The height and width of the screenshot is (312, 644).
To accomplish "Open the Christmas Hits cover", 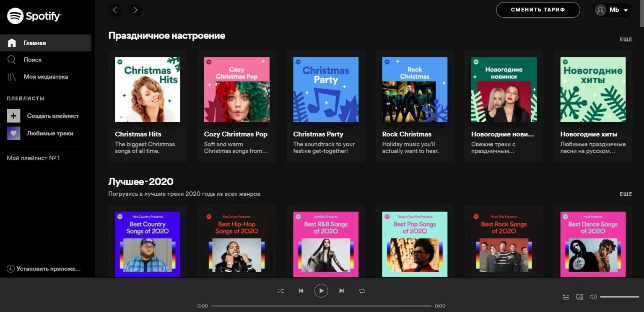I will click(148, 90).
